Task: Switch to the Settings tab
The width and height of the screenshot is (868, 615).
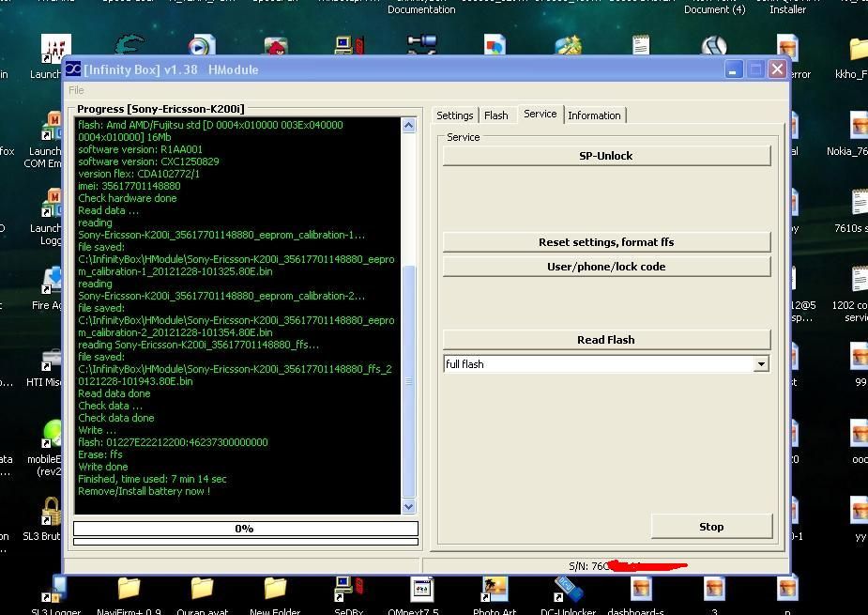Action: pos(454,115)
